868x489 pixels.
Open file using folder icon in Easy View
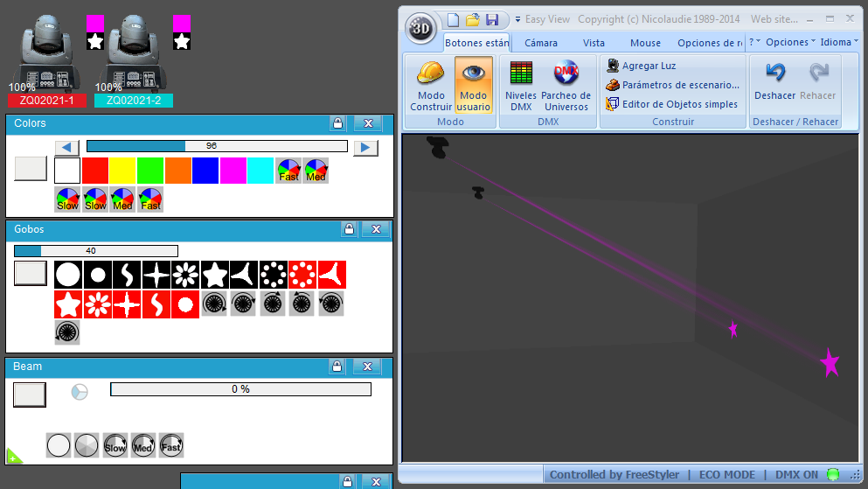472,20
